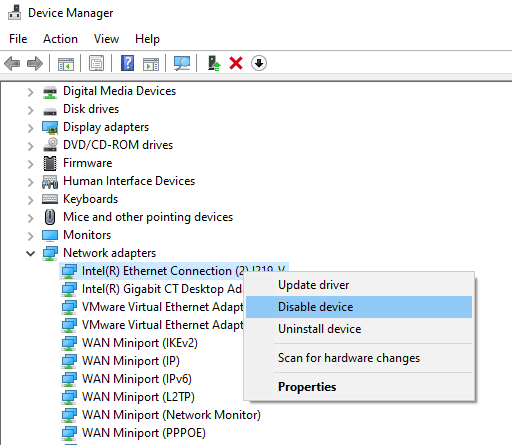Choose Disable device in context menu
Viewport: 512px width, 445px height.
pos(359,307)
